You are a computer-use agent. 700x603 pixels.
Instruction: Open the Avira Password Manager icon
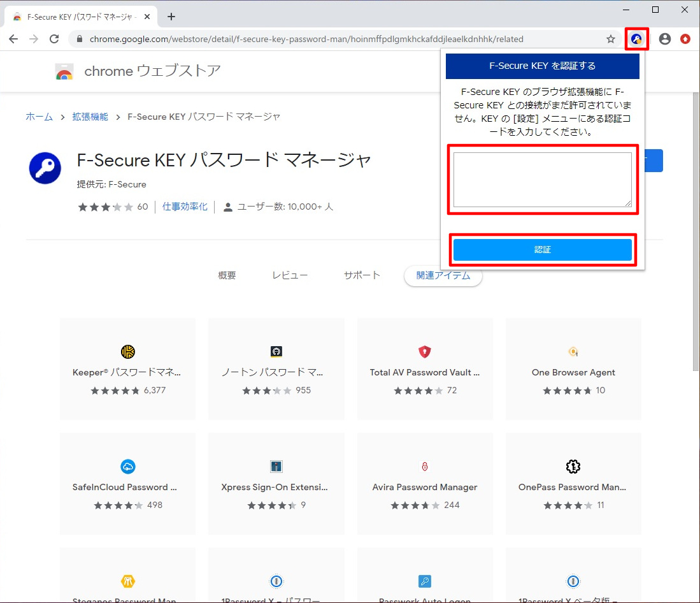[x=425, y=467]
